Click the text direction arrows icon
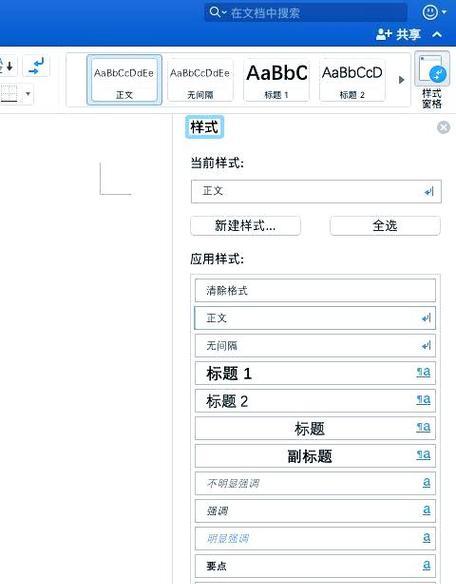 pos(36,66)
